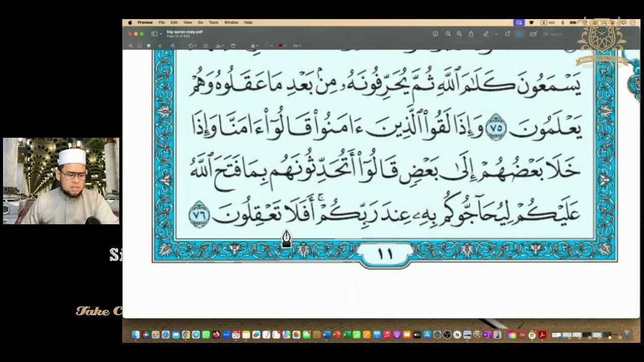The height and width of the screenshot is (362, 644).
Task: Open the Tools menu
Action: 213,23
